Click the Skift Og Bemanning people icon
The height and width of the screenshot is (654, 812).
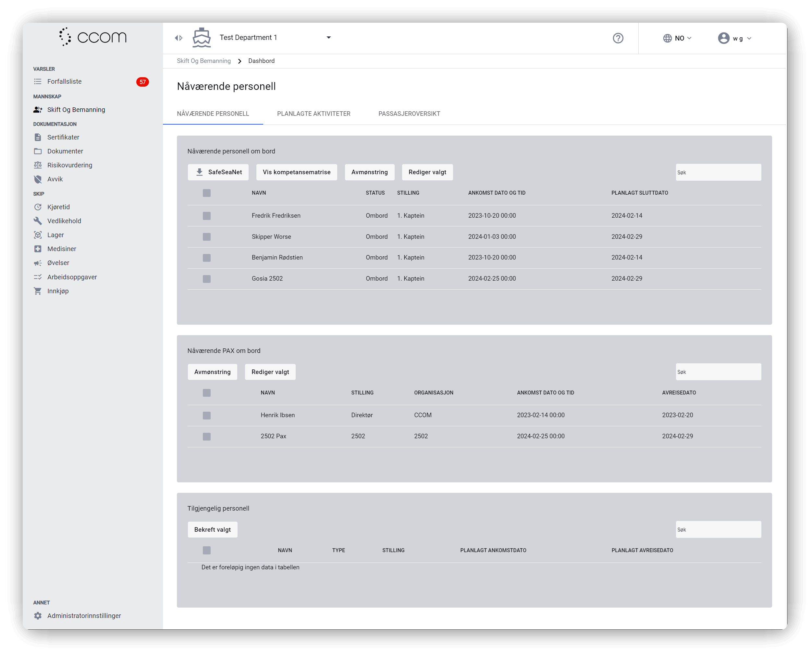(38, 110)
